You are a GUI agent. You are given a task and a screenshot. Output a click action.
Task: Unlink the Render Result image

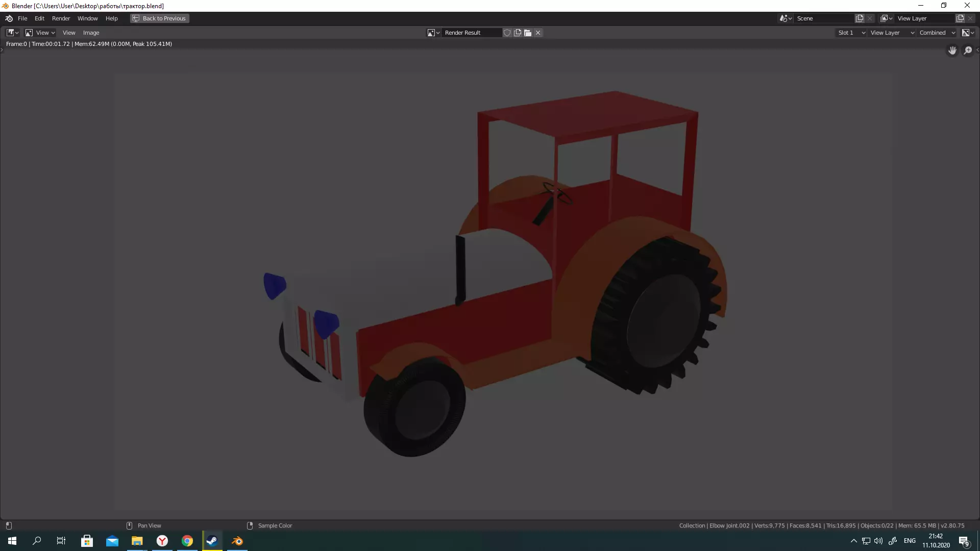(x=538, y=33)
